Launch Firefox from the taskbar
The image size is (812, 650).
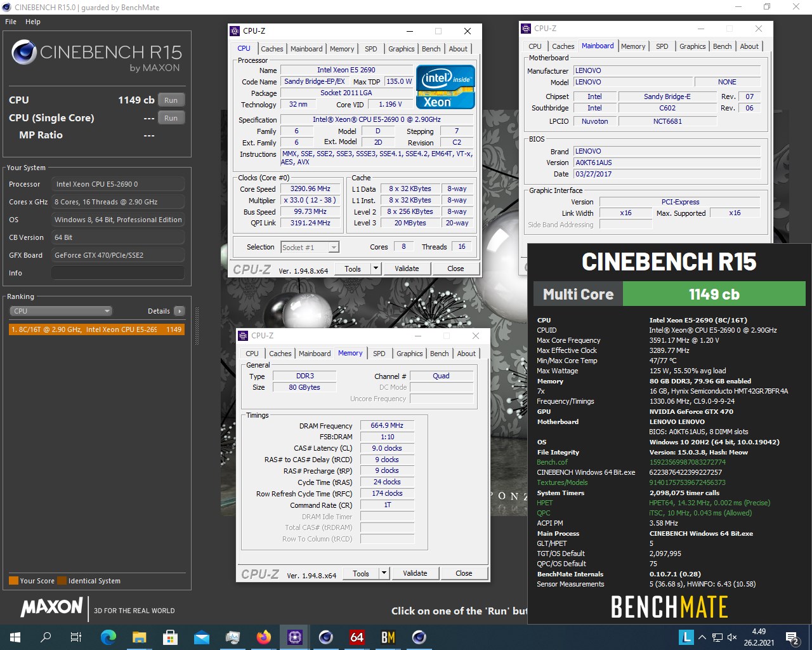tap(264, 637)
